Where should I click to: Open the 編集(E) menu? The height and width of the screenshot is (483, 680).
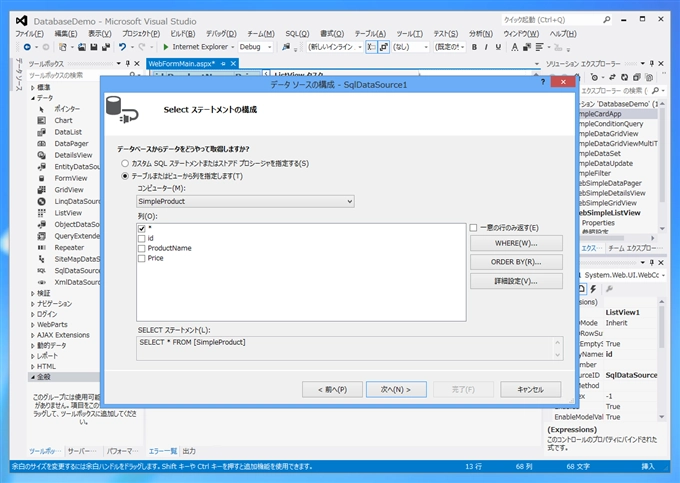66,34
